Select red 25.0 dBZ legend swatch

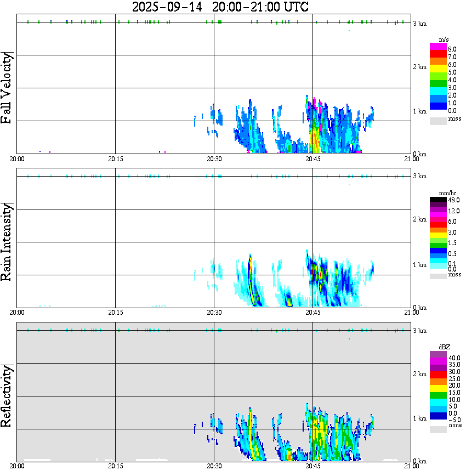438,375
